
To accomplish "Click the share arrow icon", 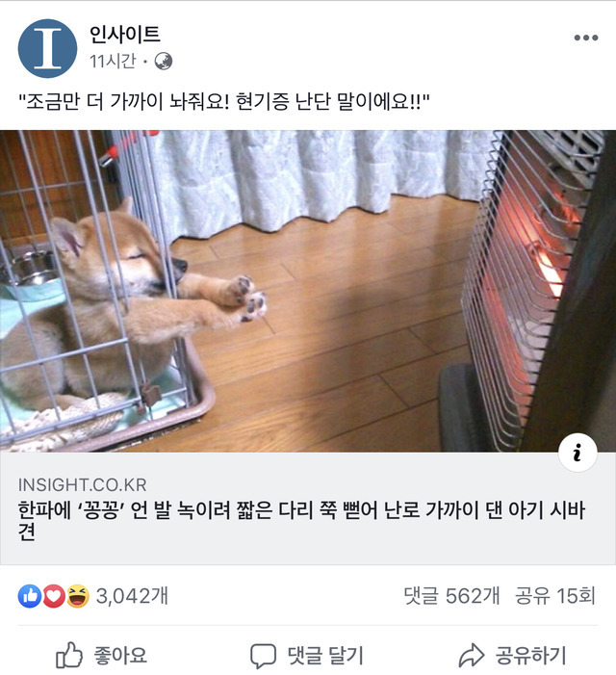I will pyautogui.click(x=472, y=655).
